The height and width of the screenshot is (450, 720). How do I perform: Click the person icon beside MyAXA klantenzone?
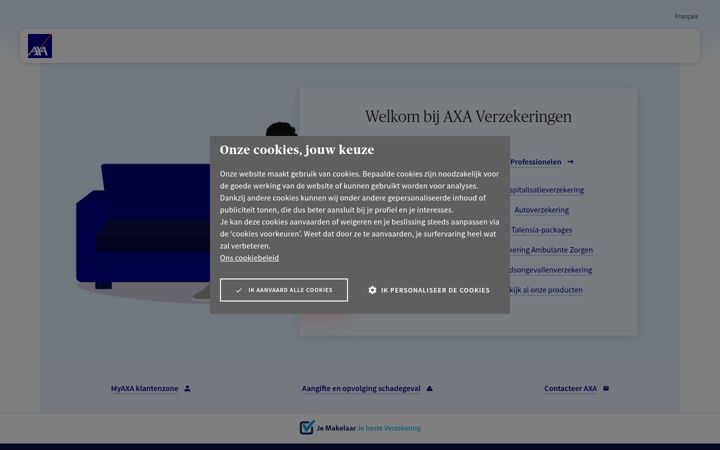point(187,388)
